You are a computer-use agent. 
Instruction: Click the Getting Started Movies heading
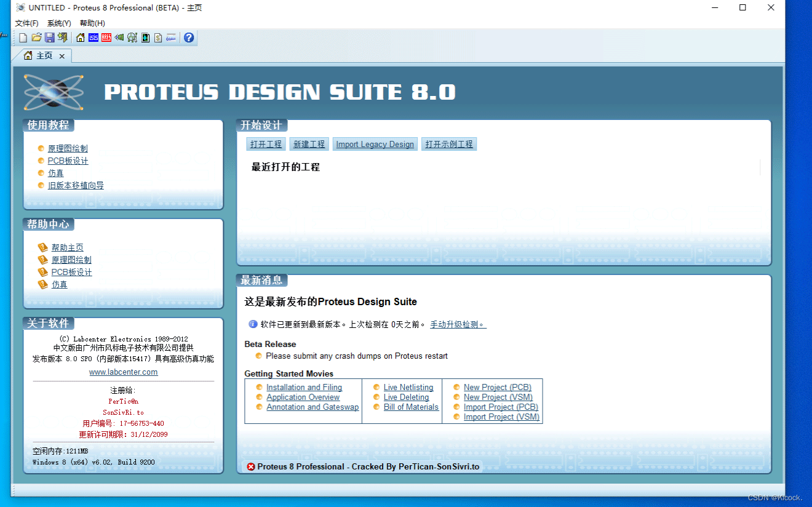289,374
